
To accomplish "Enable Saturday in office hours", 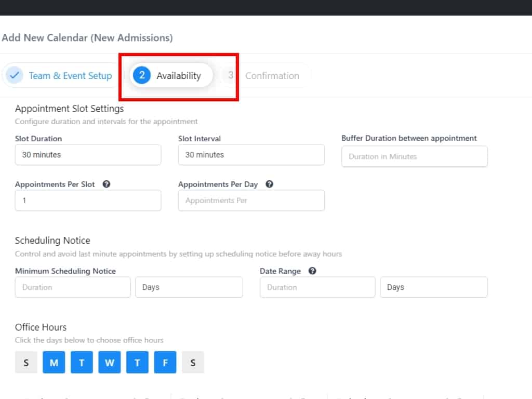I will pyautogui.click(x=193, y=363).
